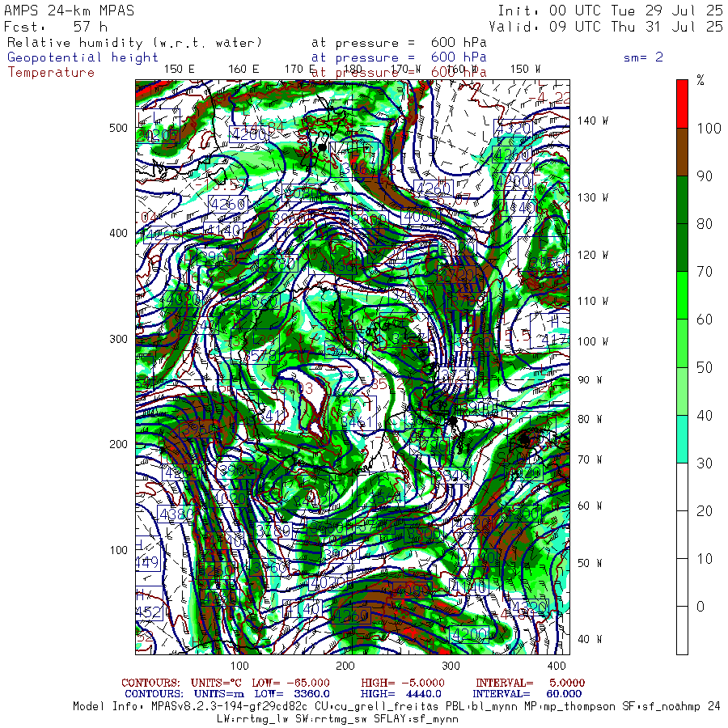This screenshot has height=728, width=728.
Task: Click the "4320" contour label near top right
Action: click(513, 128)
